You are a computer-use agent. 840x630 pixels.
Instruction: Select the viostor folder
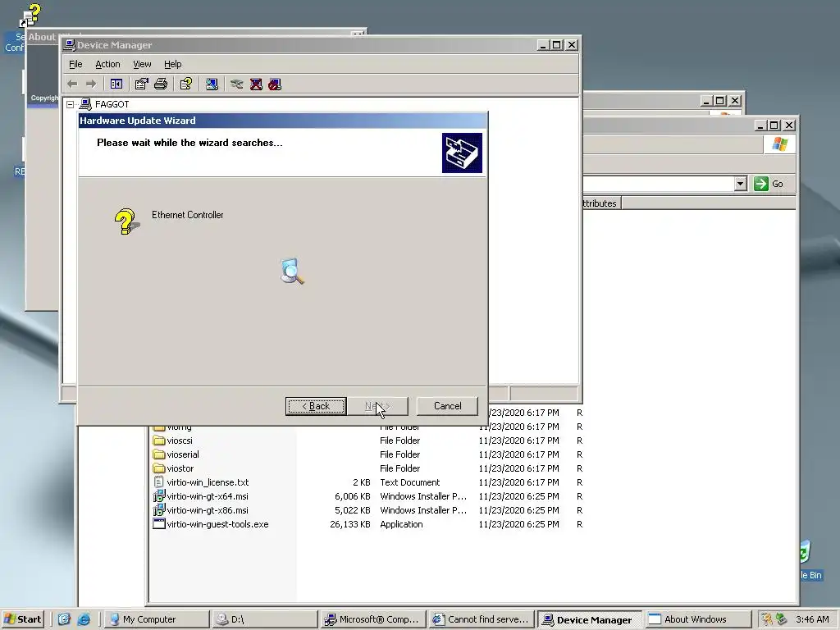[180, 468]
